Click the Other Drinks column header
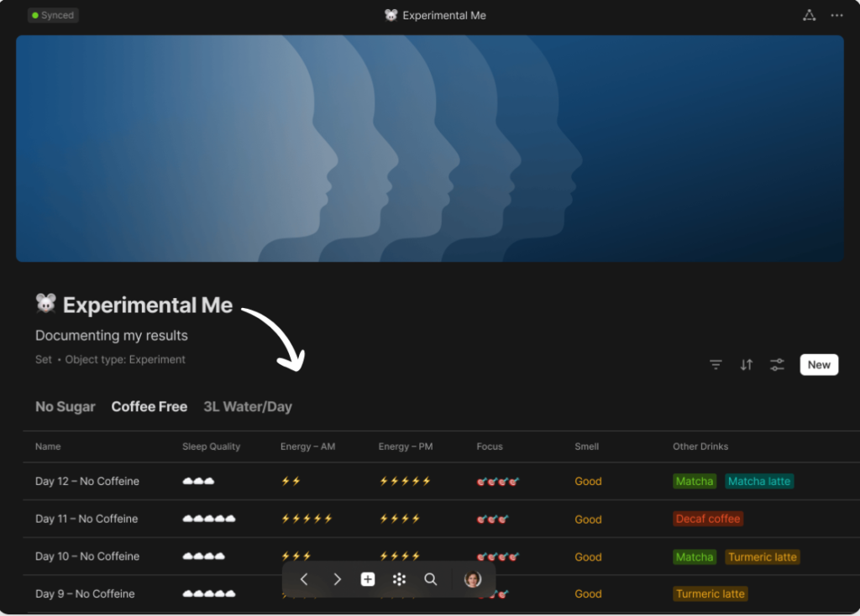The height and width of the screenshot is (616, 860). 700,446
